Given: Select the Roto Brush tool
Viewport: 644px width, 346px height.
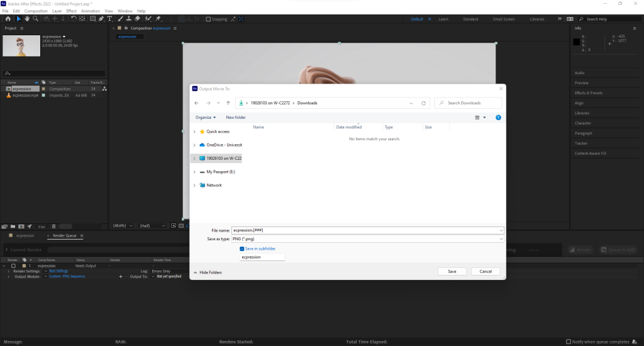Looking at the screenshot, I should (x=148, y=18).
